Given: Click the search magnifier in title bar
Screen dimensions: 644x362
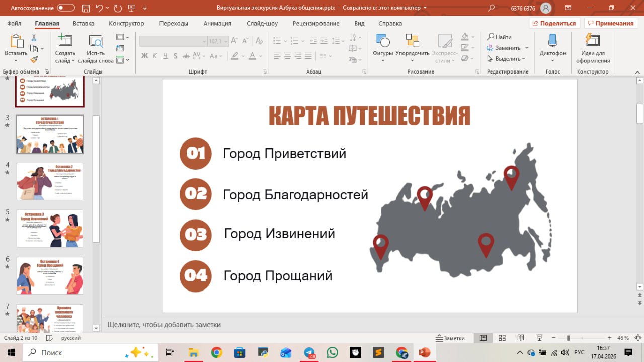Looking at the screenshot, I should [491, 8].
